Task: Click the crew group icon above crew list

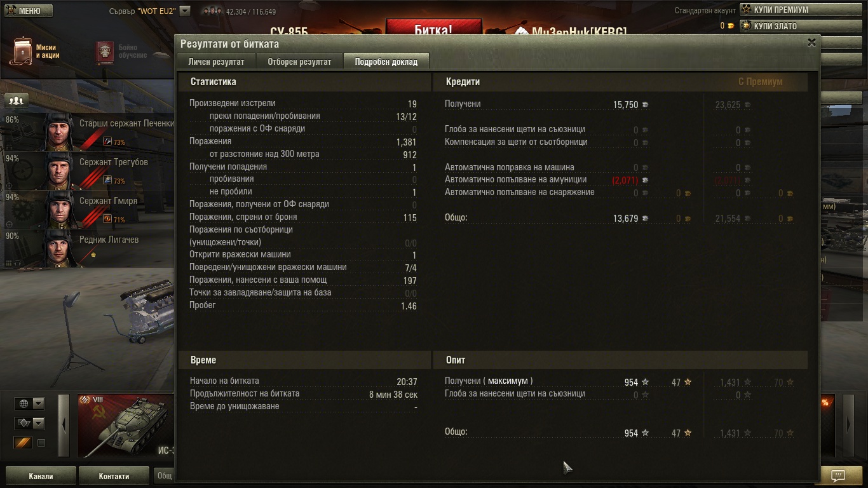Action: 17,100
